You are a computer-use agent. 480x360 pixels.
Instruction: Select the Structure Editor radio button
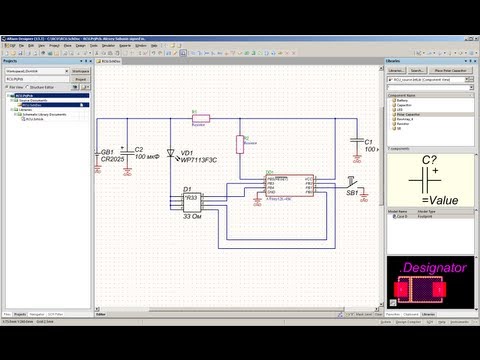pyautogui.click(x=27, y=87)
